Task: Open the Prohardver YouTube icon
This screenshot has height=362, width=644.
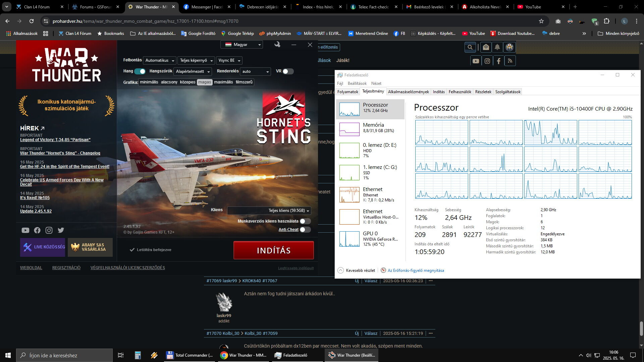Action: click(476, 61)
